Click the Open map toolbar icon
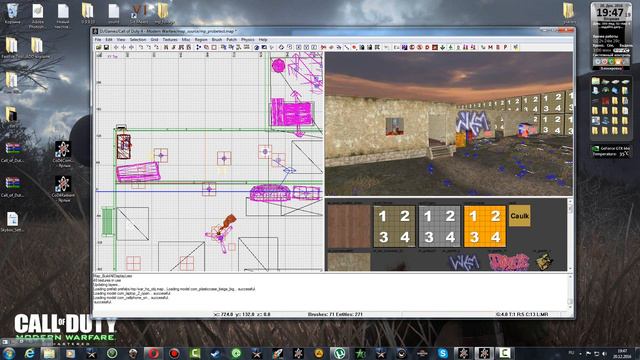640x360 pixels. point(99,47)
